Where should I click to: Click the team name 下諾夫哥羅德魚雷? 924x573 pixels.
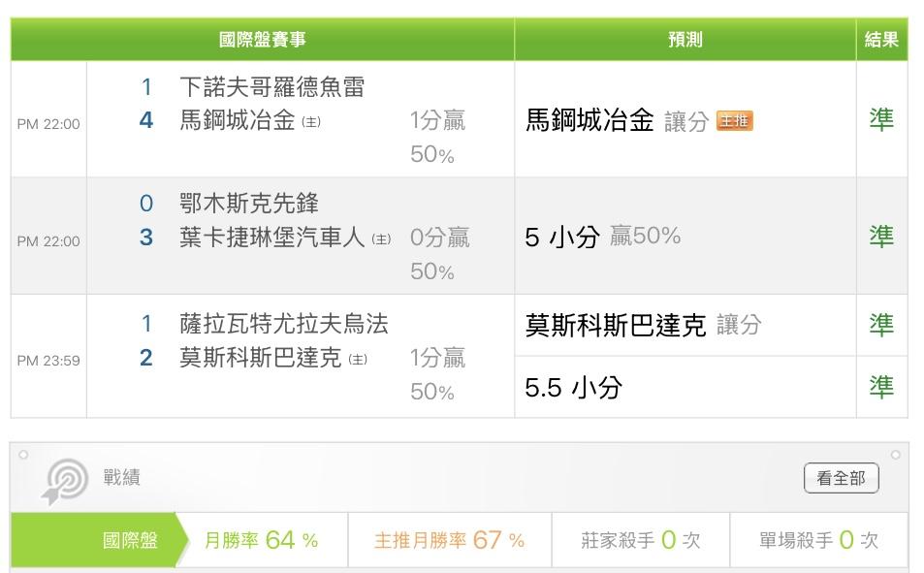272,87
